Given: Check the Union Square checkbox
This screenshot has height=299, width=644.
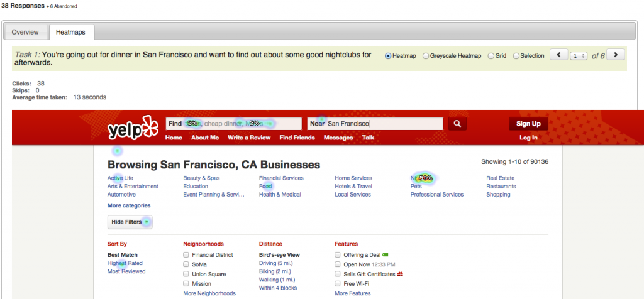Looking at the screenshot, I should [x=186, y=274].
